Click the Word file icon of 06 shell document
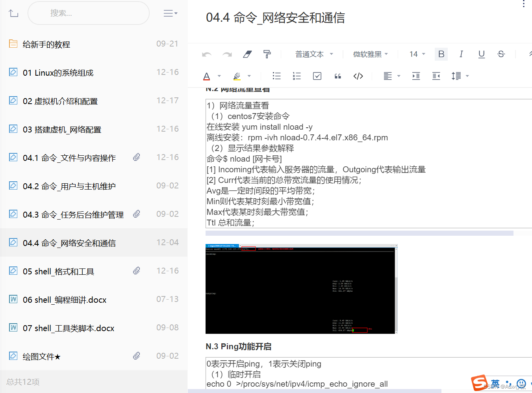The width and height of the screenshot is (532, 393). coord(13,299)
